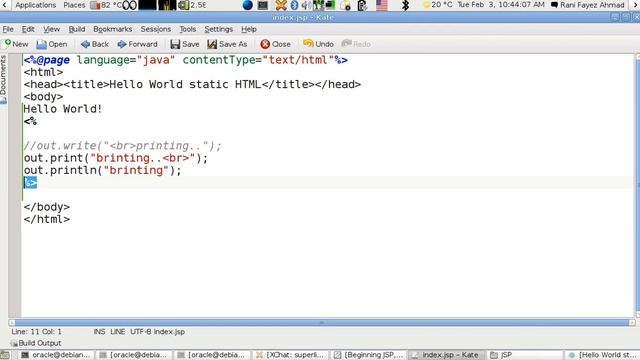Viewport: 640px width, 360px height.
Task: Switch to XChat window in taskbar
Action: [x=291, y=355]
